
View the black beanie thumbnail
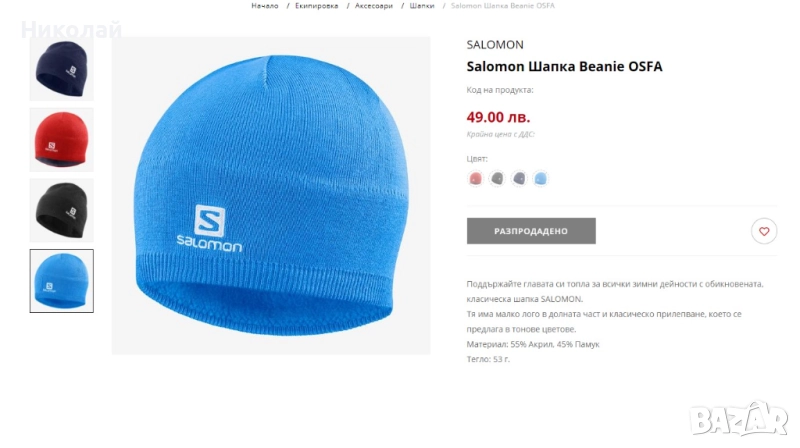pos(62,210)
